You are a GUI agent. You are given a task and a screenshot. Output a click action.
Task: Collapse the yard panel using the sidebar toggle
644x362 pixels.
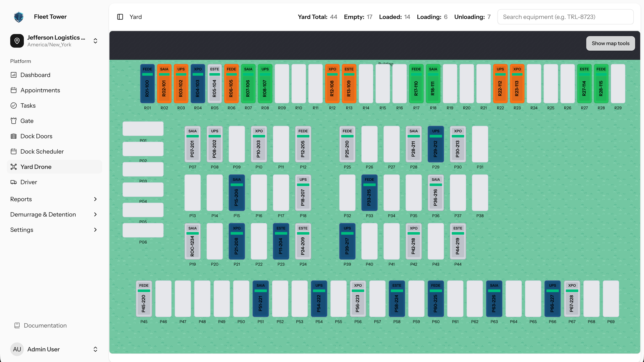pyautogui.click(x=120, y=17)
